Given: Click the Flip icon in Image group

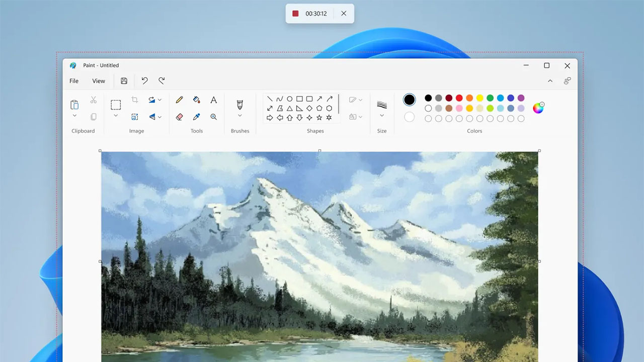Looking at the screenshot, I should tap(151, 117).
